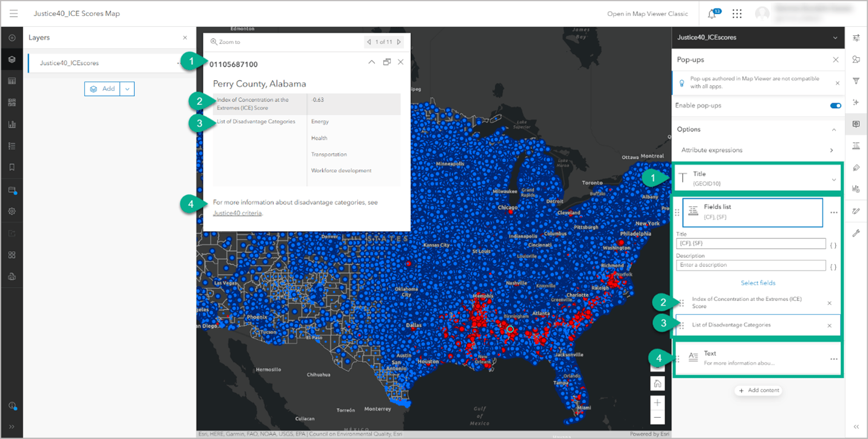Open the Effects panel via the sparkle icon

856,102
